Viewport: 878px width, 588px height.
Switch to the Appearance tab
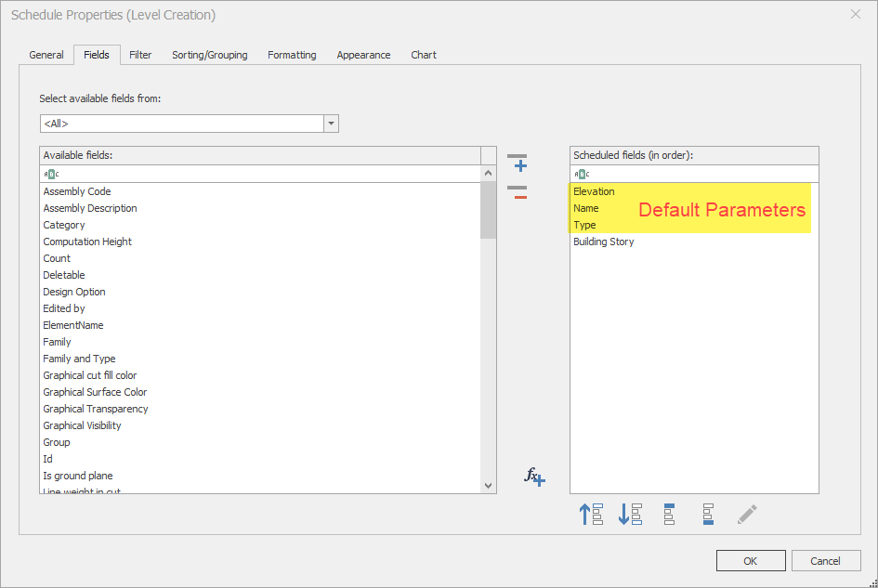coord(363,55)
